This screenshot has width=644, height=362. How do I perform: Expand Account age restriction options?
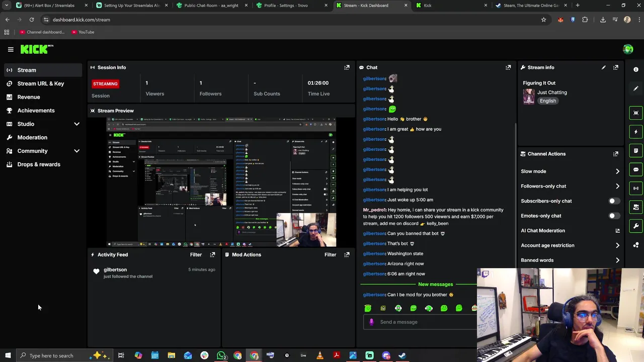coord(617,245)
